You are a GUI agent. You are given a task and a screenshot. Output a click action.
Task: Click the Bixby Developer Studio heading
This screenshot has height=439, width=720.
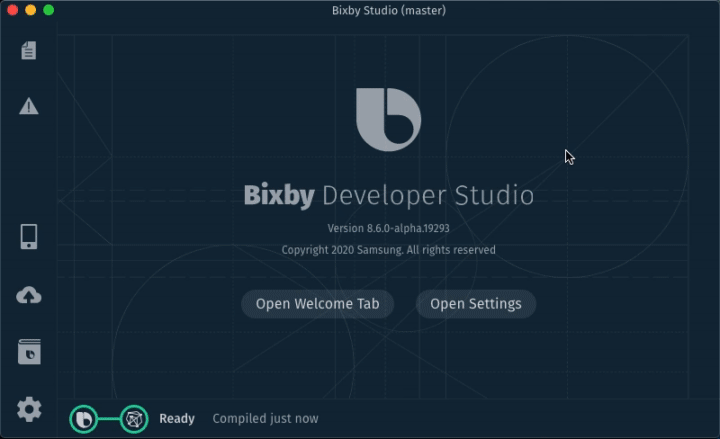click(388, 196)
